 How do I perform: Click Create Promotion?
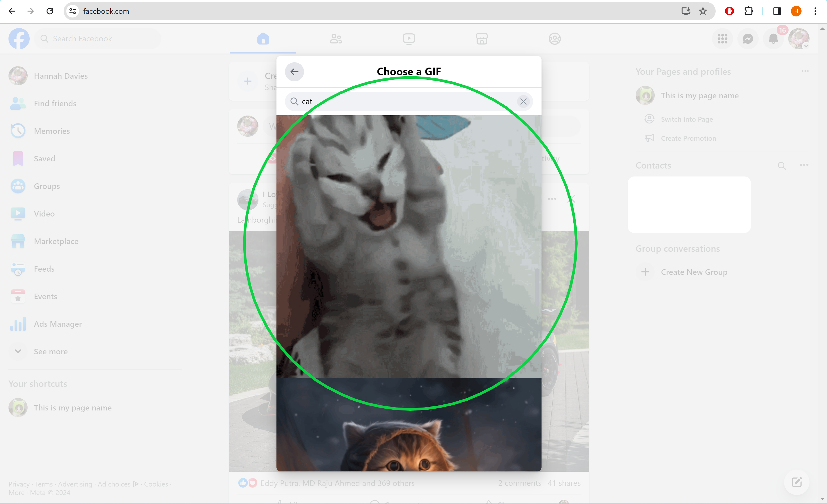(688, 138)
